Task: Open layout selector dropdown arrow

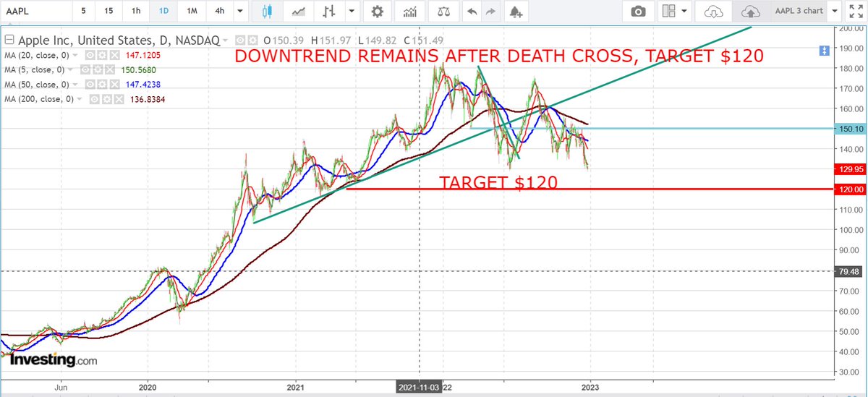Action: click(684, 12)
